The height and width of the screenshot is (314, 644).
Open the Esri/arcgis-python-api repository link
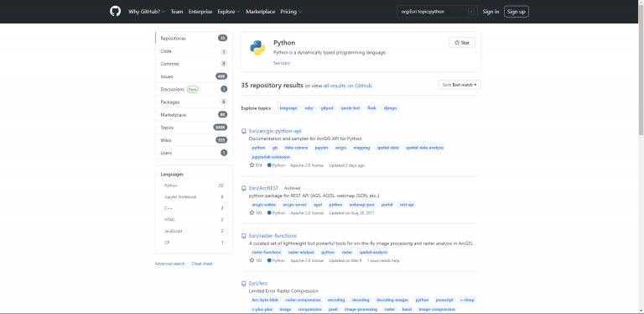(x=275, y=131)
